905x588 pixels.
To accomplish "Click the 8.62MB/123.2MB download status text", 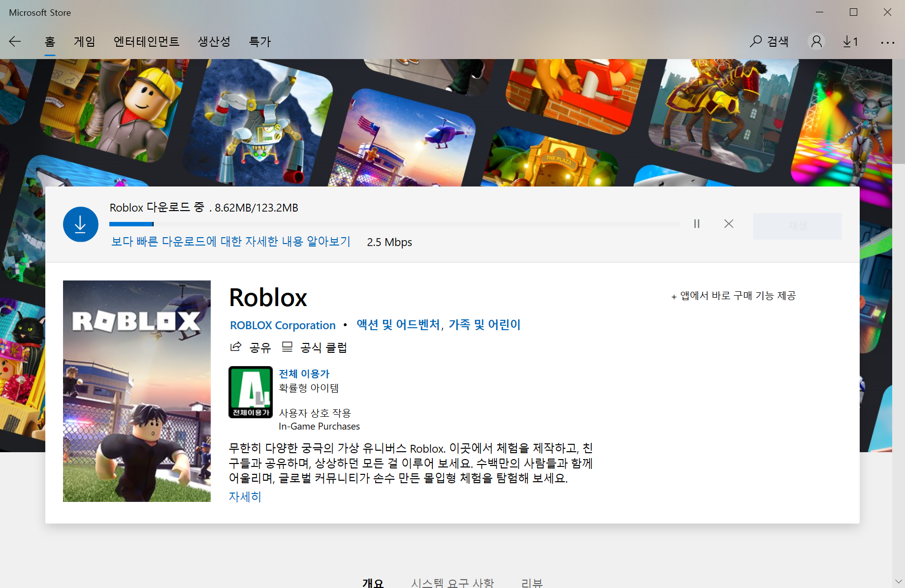I will pyautogui.click(x=257, y=208).
